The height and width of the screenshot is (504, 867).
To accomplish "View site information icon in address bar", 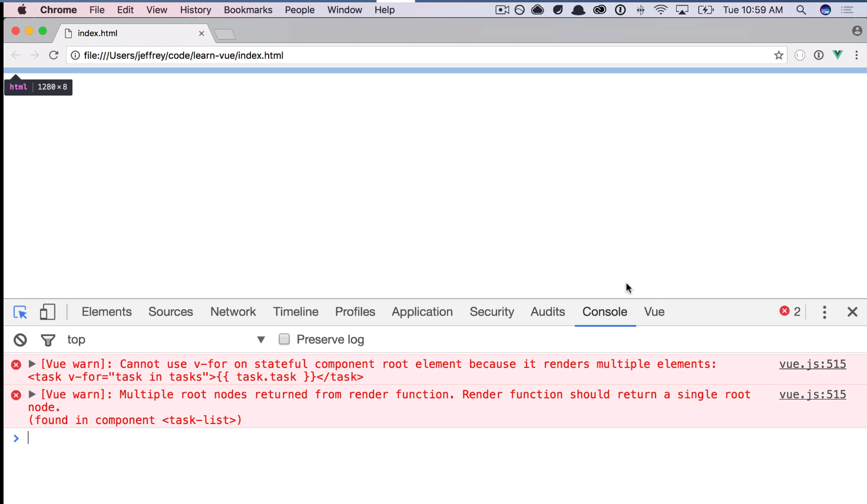I will (x=75, y=55).
